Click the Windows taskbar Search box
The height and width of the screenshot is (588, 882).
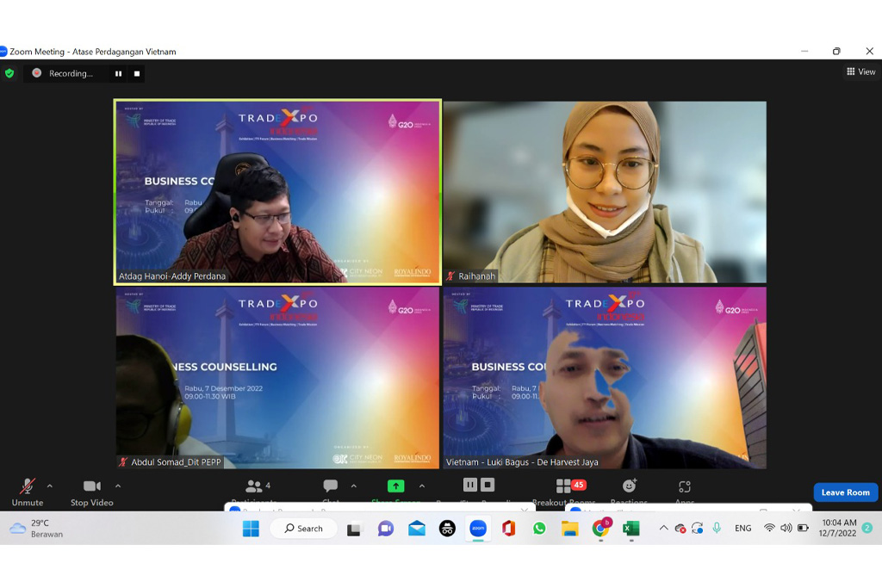click(301, 529)
